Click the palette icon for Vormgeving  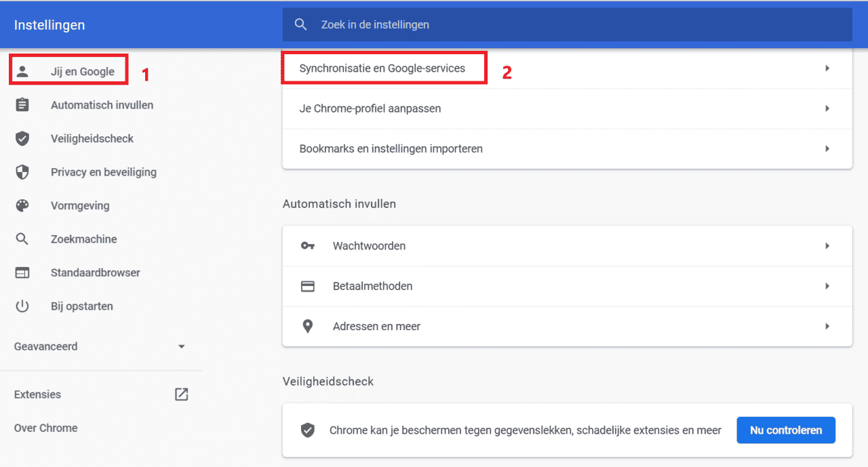(22, 205)
